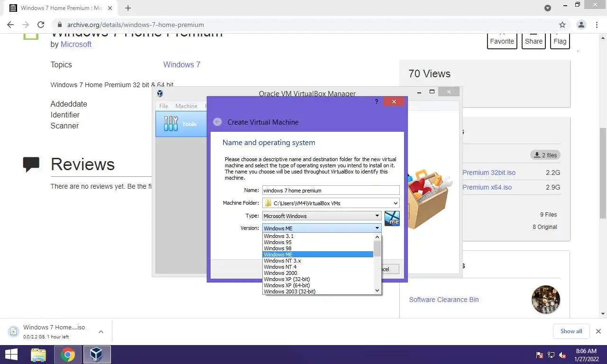This screenshot has width=607, height=364.
Task: Click the 2 files download badge
Action: tap(545, 155)
